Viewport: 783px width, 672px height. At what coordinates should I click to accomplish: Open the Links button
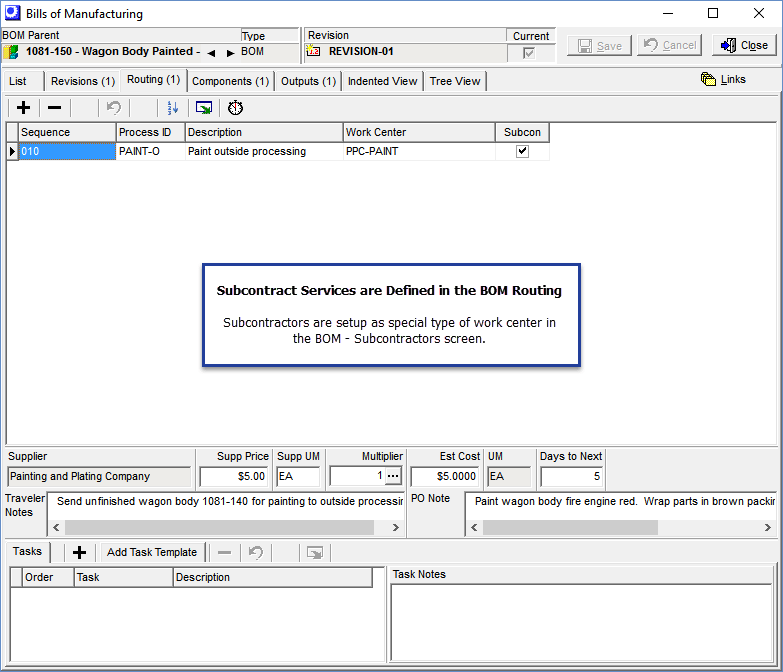click(x=723, y=79)
